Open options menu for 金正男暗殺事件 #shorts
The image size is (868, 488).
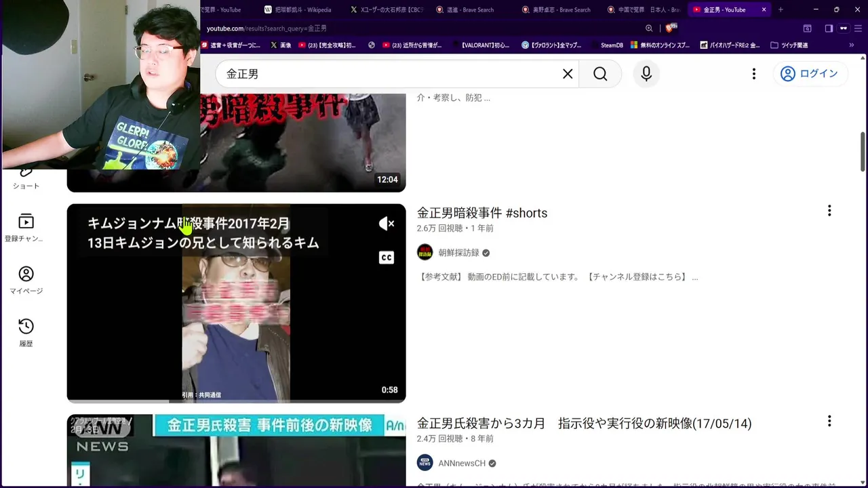tap(829, 211)
